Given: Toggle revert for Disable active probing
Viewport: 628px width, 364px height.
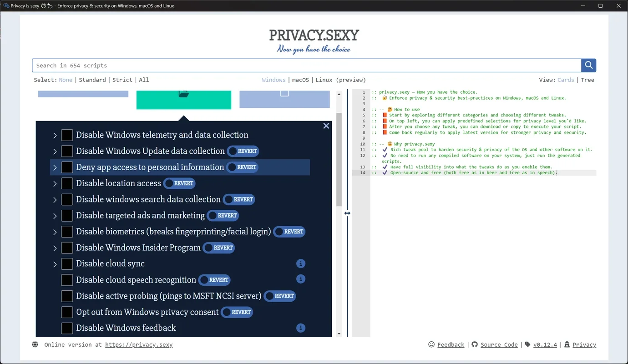Looking at the screenshot, I should (279, 296).
